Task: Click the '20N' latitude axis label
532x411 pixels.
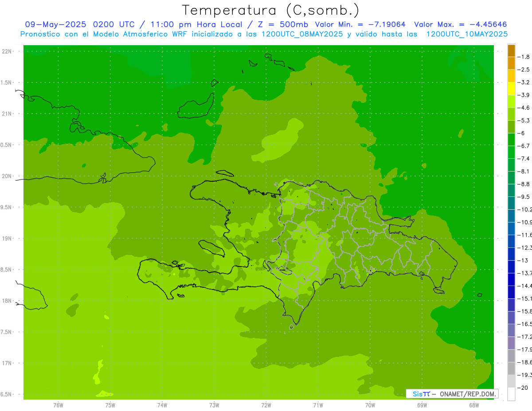Action: 7,176
